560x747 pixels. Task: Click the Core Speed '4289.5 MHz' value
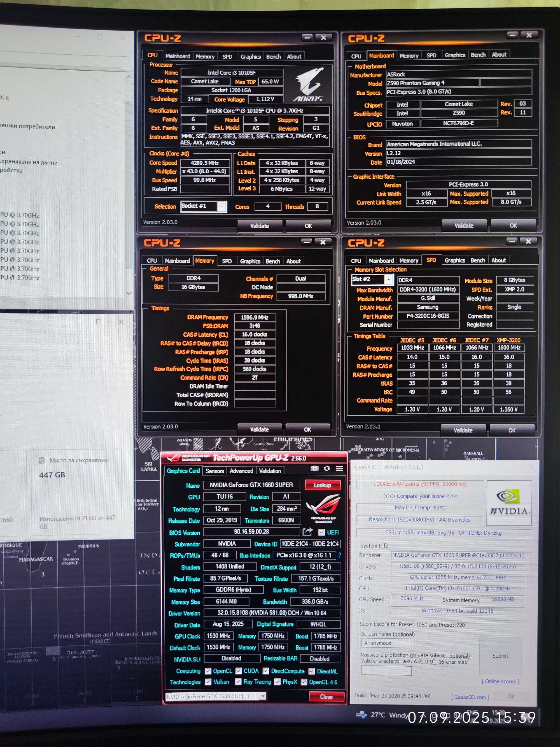click(x=205, y=163)
